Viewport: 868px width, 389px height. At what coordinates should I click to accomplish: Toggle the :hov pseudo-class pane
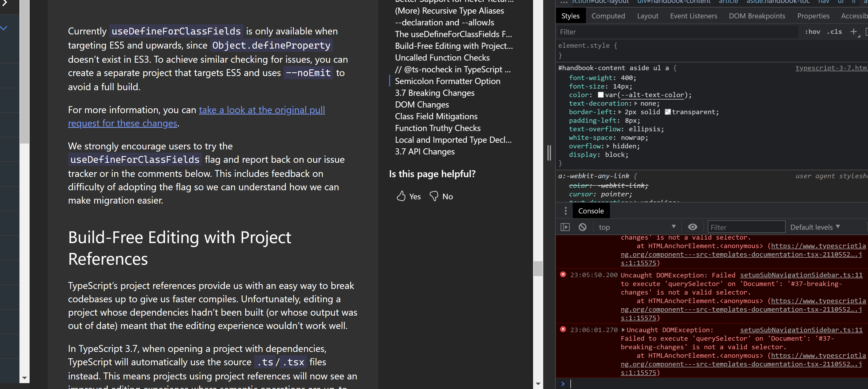pos(813,31)
